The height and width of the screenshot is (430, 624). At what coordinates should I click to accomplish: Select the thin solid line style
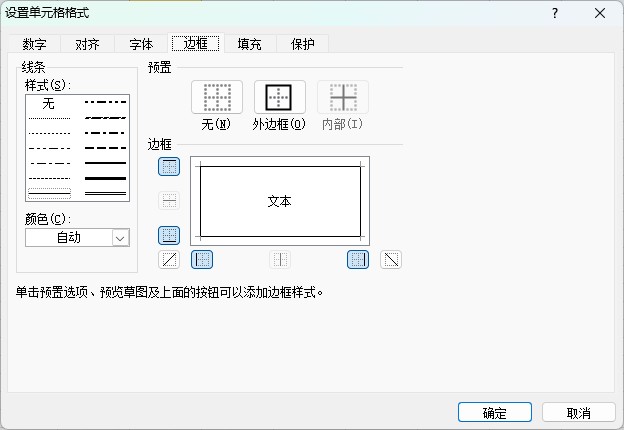coord(49,194)
